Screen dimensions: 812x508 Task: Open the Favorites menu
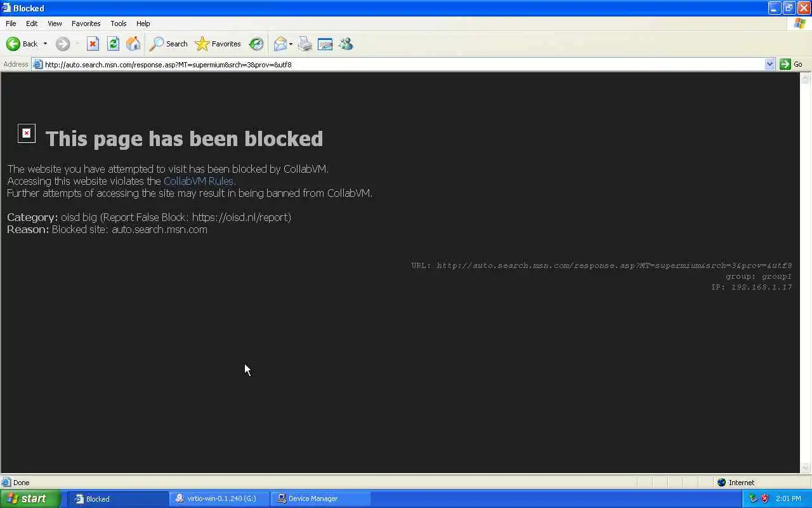pyautogui.click(x=86, y=23)
